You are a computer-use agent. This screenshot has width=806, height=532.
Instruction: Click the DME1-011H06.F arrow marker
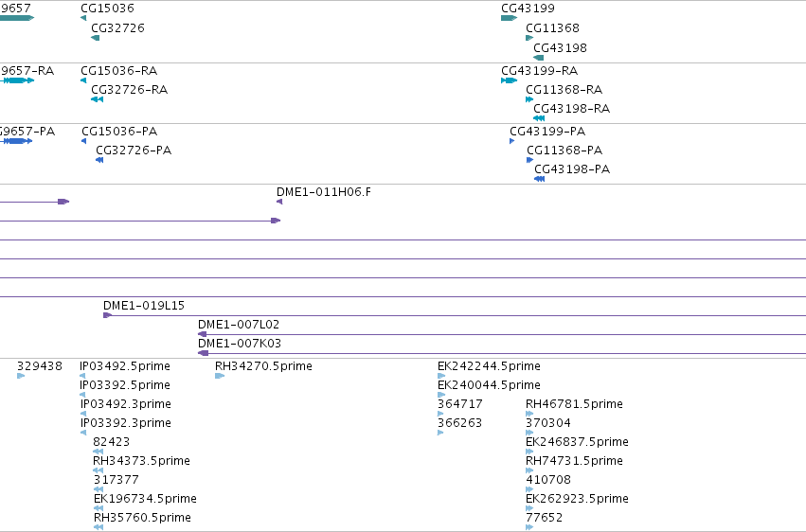pyautogui.click(x=279, y=202)
